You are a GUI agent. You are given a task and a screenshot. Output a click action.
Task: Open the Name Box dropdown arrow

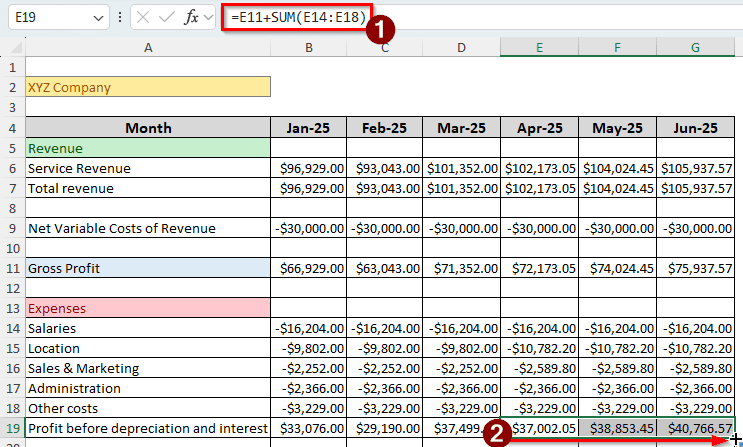pyautogui.click(x=97, y=18)
